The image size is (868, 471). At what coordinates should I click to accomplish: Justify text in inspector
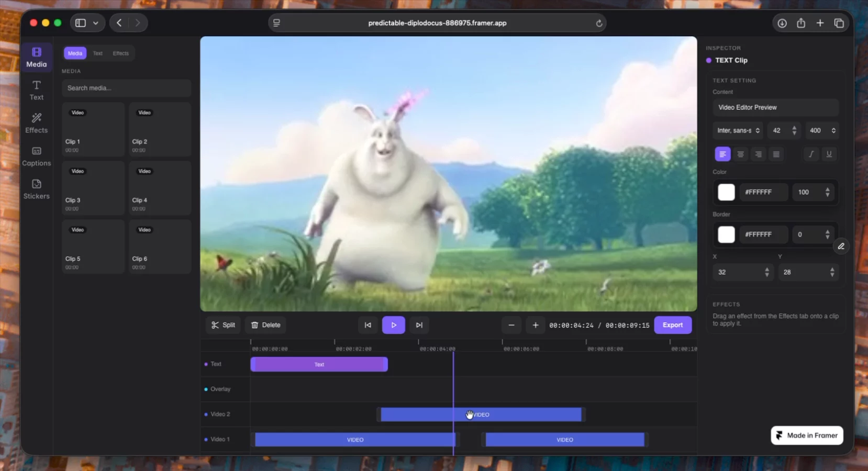click(776, 154)
